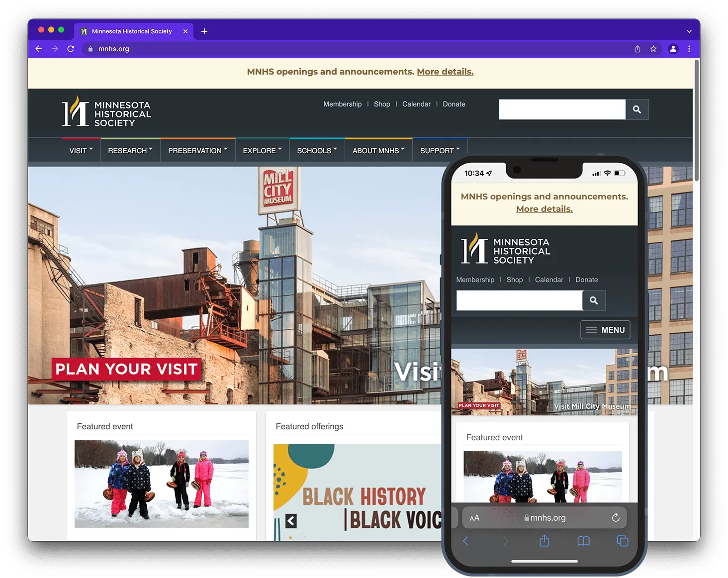Tap the phone search magnifier button
728x578 pixels.
coord(594,300)
